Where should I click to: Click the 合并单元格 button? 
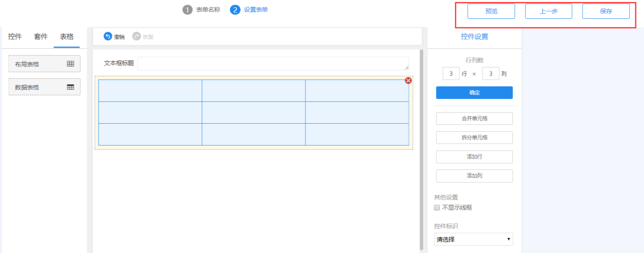(x=474, y=119)
